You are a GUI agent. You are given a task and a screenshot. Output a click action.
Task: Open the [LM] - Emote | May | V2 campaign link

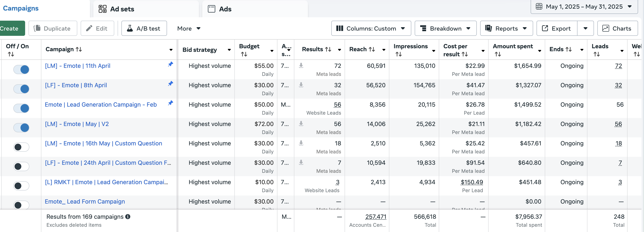pos(77,124)
